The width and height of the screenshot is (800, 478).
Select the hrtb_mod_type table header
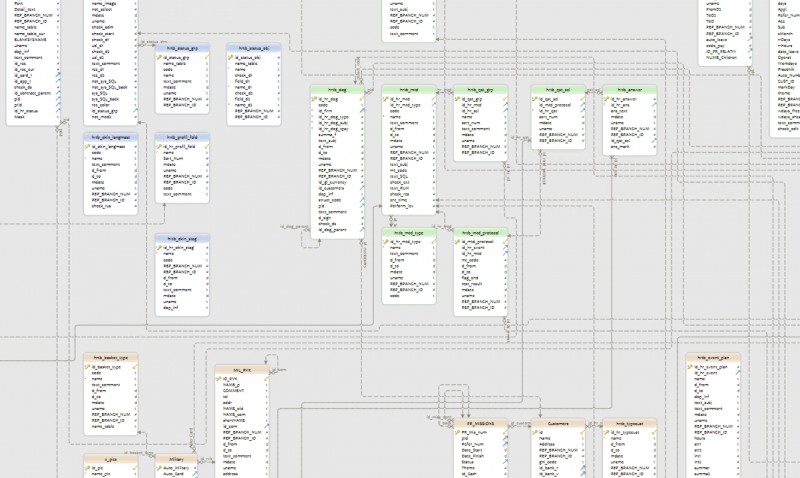409,233
